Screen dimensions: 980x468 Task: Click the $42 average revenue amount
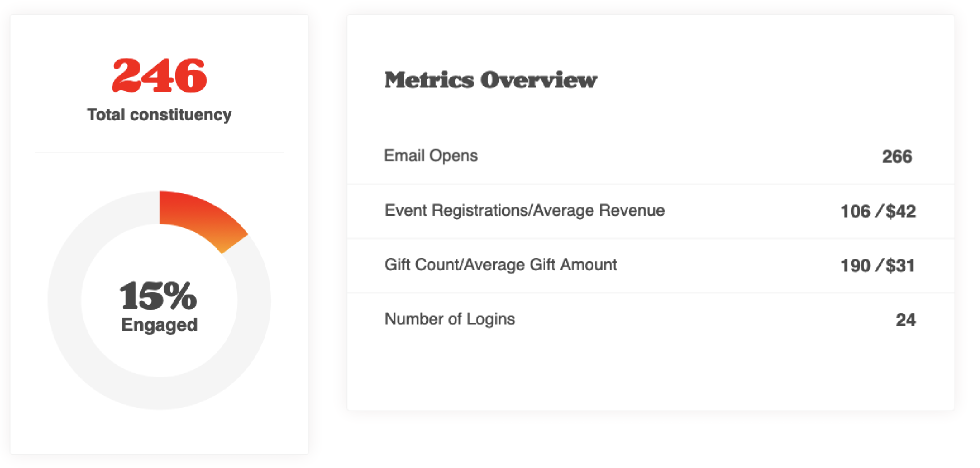[x=901, y=211]
